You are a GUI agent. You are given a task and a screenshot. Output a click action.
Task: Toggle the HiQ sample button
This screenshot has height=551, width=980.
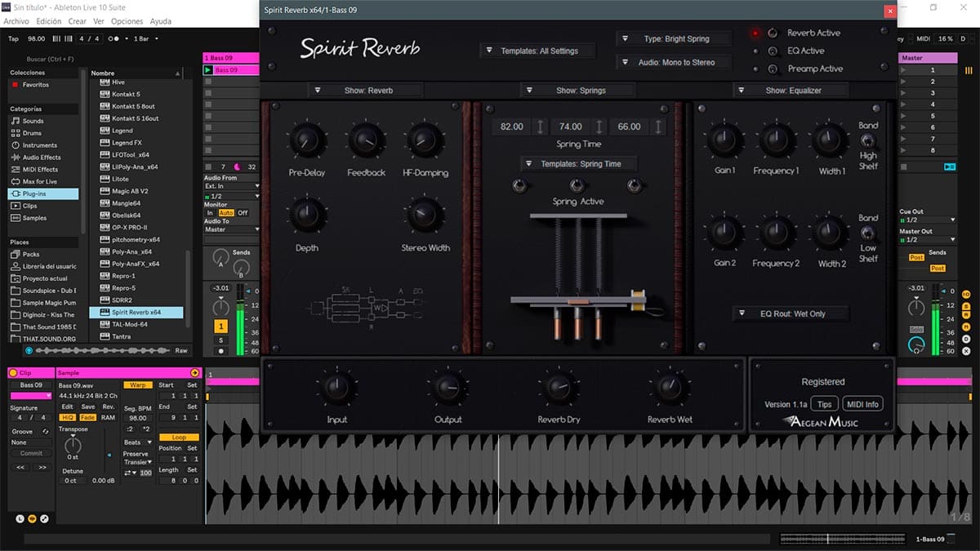[x=68, y=417]
